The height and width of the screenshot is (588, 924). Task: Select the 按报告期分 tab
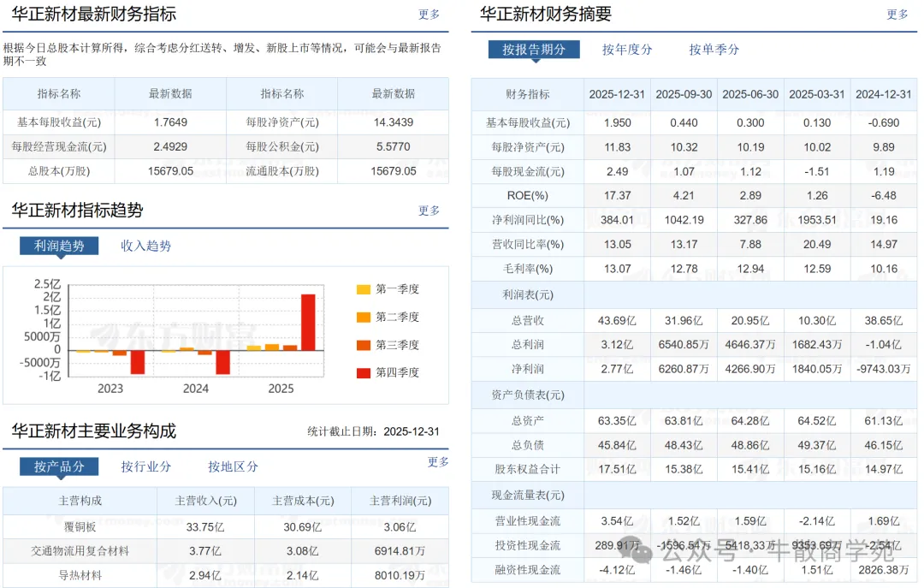point(534,50)
